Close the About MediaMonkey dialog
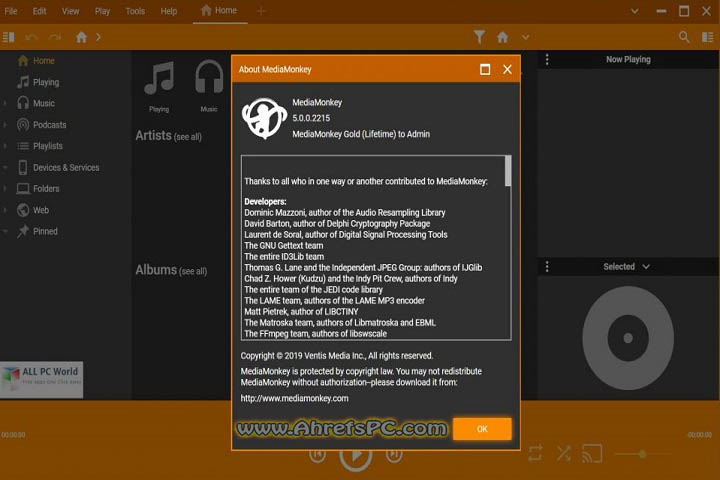Screen dimensions: 720x480 507,69
